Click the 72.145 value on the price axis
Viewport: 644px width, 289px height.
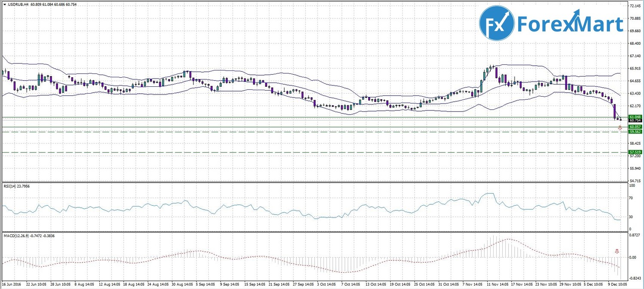(x=635, y=6)
